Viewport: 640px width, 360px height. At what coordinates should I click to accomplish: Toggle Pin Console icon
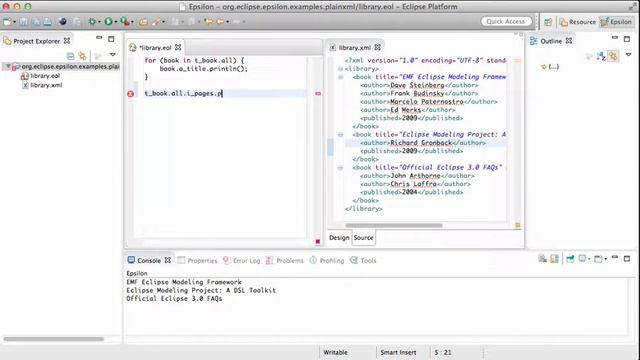[x=570, y=259]
